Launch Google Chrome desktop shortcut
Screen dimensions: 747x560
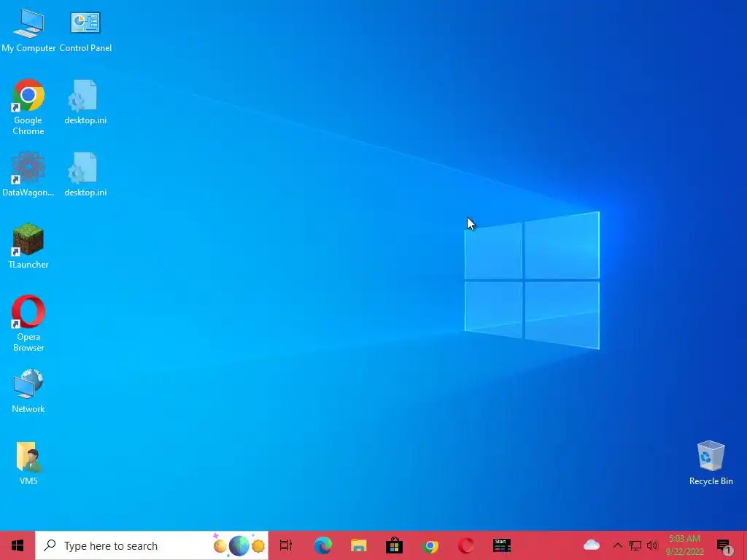pos(28,107)
